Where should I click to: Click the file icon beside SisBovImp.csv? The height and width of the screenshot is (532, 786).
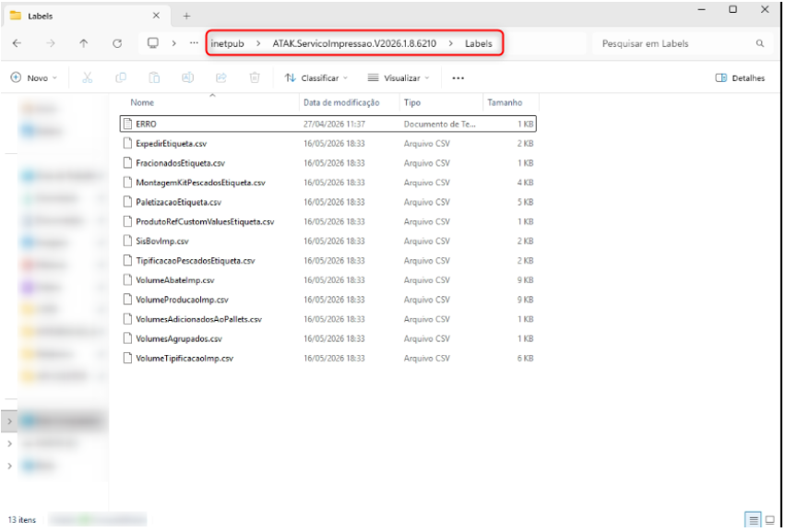click(x=128, y=241)
